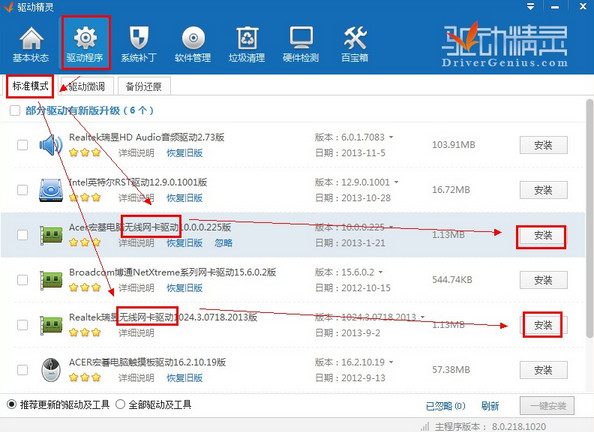This screenshot has height=432, width=594.
Task: Install the Intel RST 12.9.0.1001 driver
Action: click(543, 190)
